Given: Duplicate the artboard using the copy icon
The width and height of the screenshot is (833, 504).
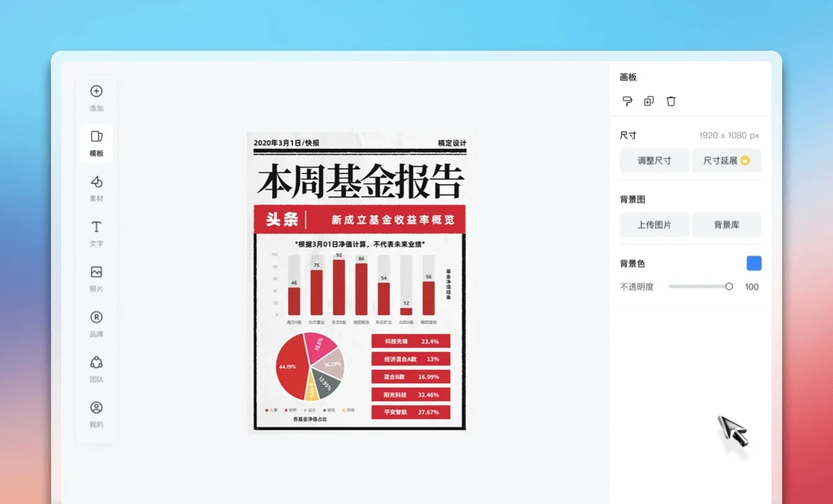Looking at the screenshot, I should pyautogui.click(x=648, y=101).
